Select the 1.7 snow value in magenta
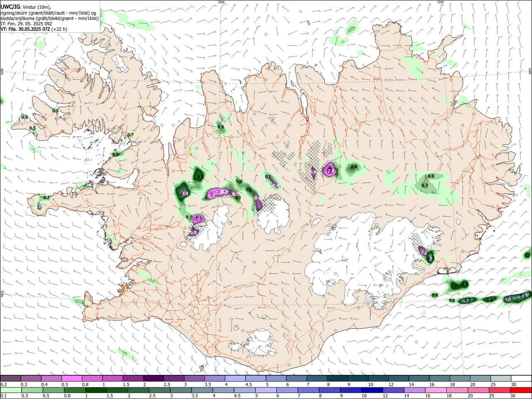This screenshot has height=399, width=532. (198, 218)
